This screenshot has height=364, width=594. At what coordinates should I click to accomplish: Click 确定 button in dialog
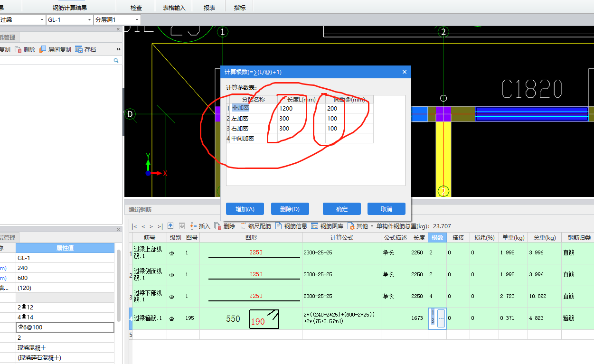(342, 209)
